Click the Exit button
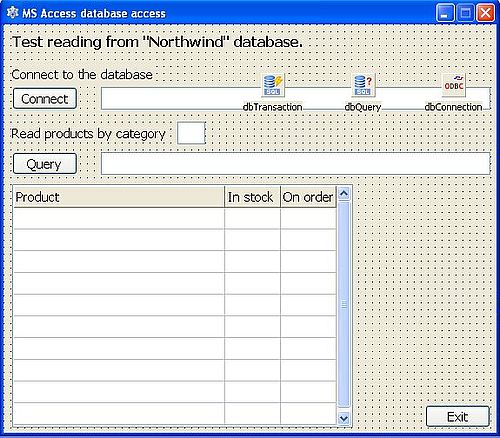The width and height of the screenshot is (500, 438). [x=457, y=416]
